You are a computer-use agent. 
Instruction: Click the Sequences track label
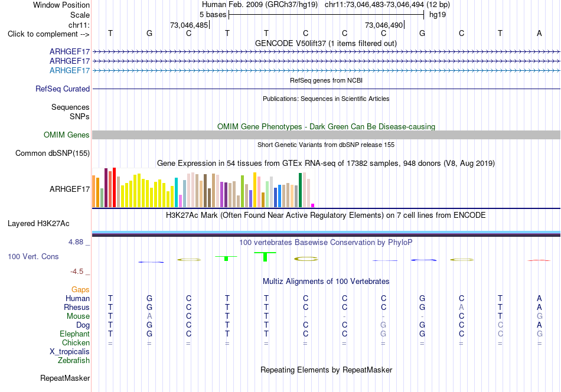(70, 107)
